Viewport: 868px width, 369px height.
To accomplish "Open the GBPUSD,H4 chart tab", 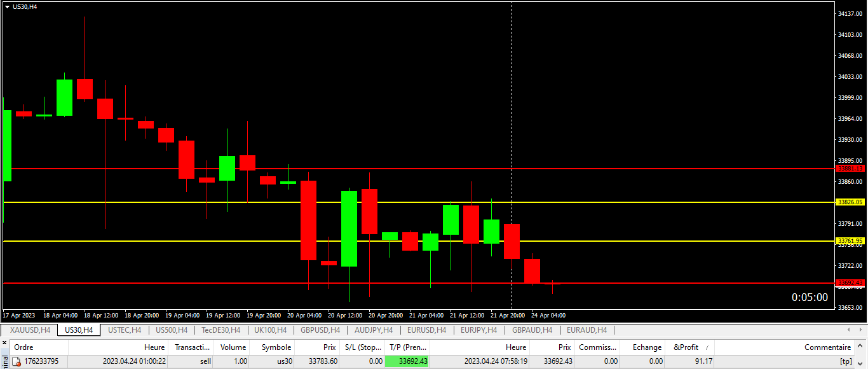I will pos(320,330).
